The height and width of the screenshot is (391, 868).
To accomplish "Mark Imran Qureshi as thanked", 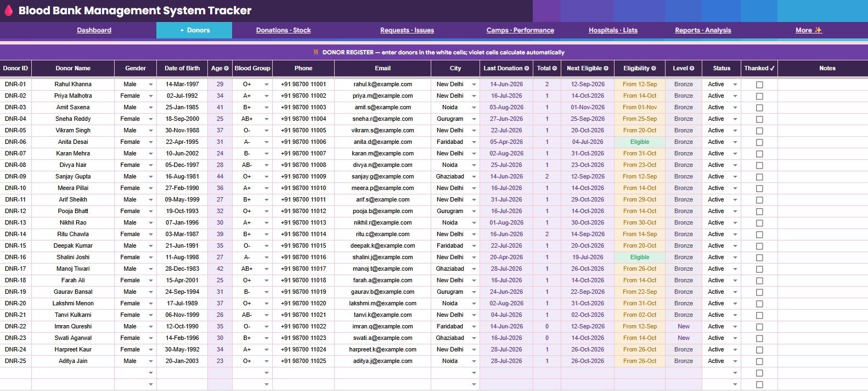I will [x=759, y=327].
